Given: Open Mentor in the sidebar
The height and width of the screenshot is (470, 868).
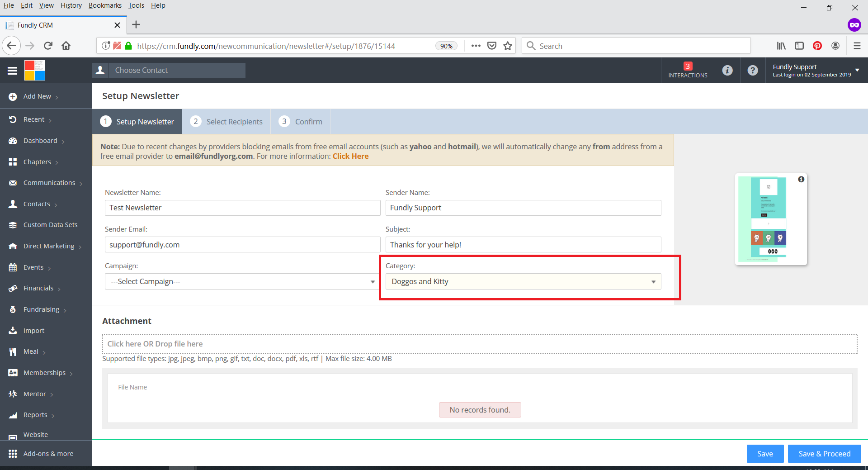Looking at the screenshot, I should coord(35,394).
